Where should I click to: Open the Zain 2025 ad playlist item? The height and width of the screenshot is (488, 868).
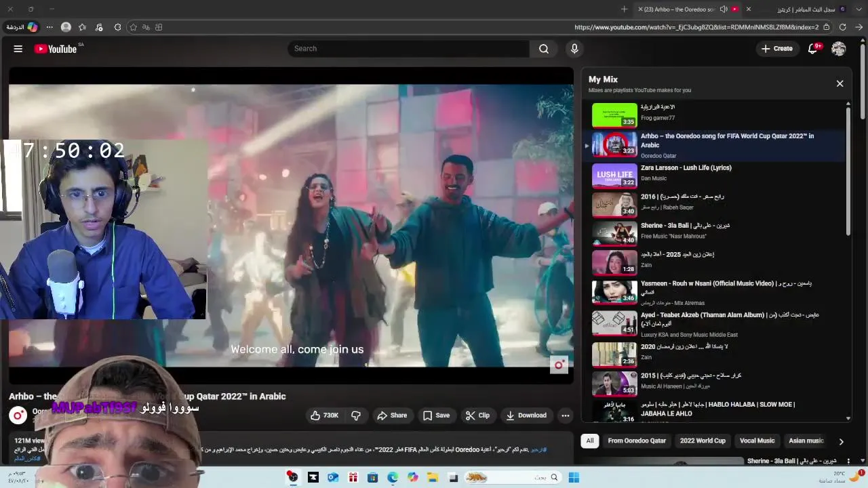(716, 262)
